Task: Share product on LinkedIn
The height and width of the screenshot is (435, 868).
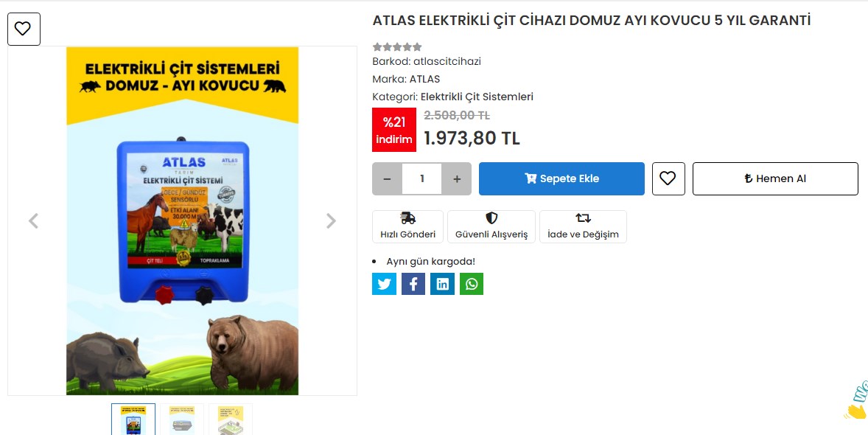Action: [442, 284]
